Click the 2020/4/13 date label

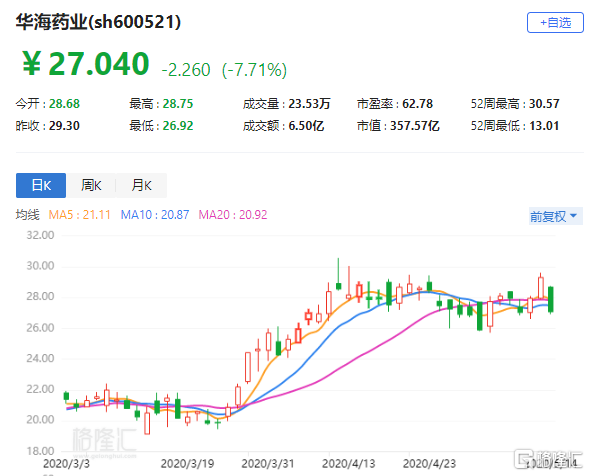[x=349, y=464]
